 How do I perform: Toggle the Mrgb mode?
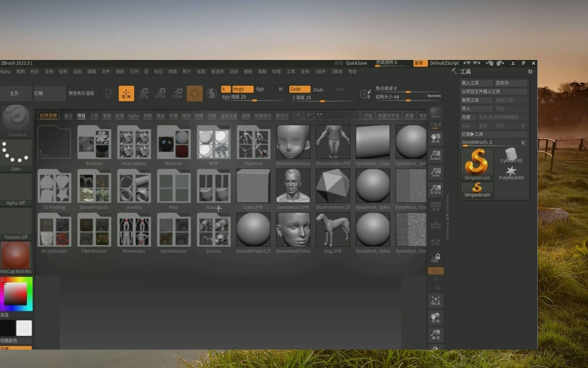point(243,89)
